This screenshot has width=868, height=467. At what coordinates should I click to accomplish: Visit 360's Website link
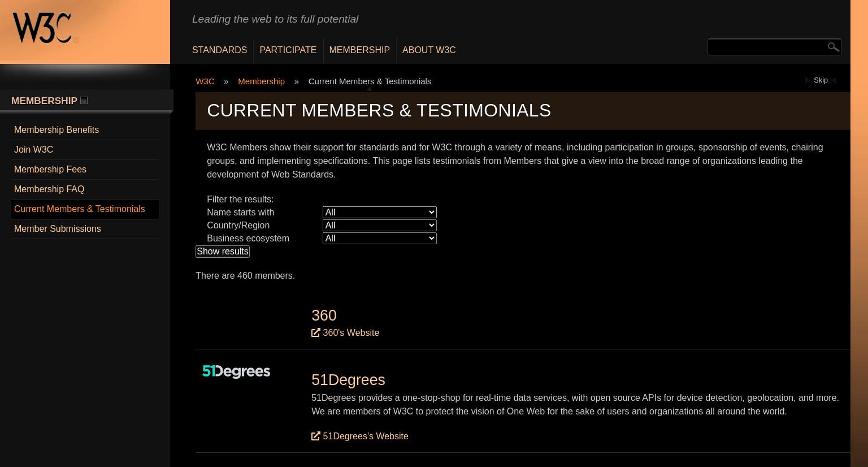point(351,332)
